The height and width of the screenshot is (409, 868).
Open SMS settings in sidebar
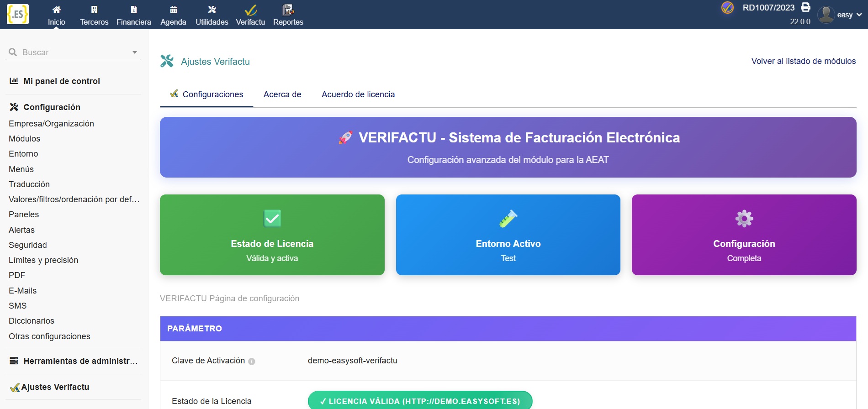tap(18, 306)
